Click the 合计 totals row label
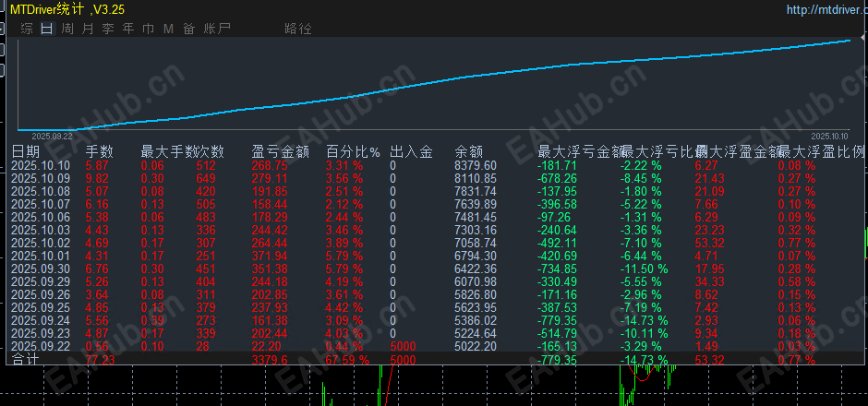This screenshot has height=406, width=868. click(26, 360)
